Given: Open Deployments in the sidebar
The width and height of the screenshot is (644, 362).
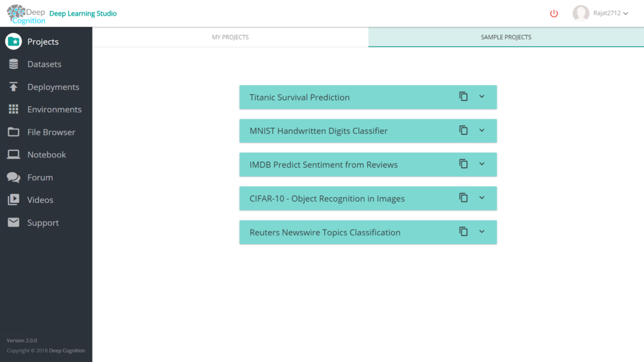Looking at the screenshot, I should (x=46, y=87).
